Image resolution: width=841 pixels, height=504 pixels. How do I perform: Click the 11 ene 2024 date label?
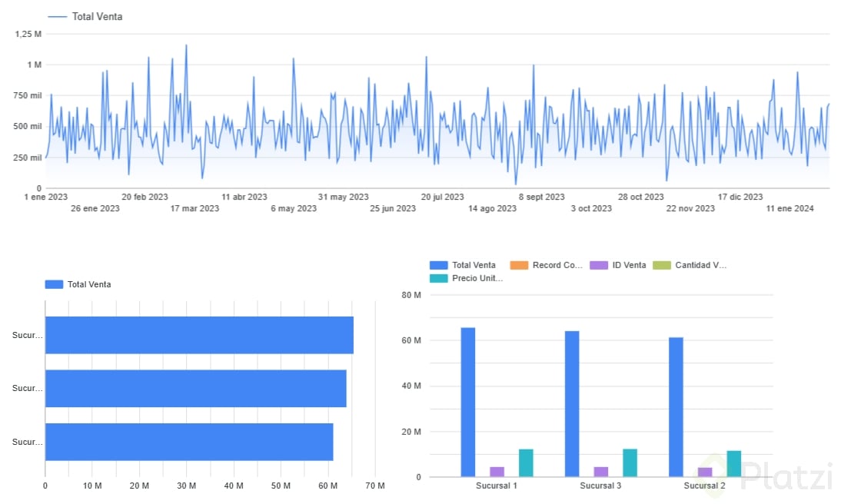point(789,208)
